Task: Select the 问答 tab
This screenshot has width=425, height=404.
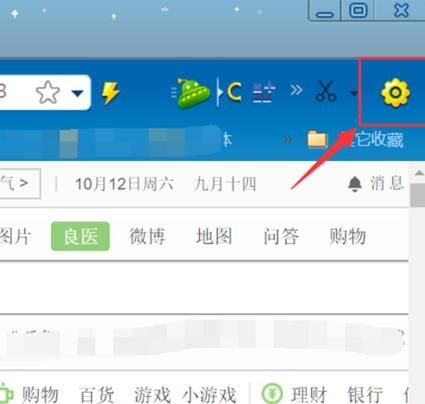Action: pyautogui.click(x=281, y=236)
